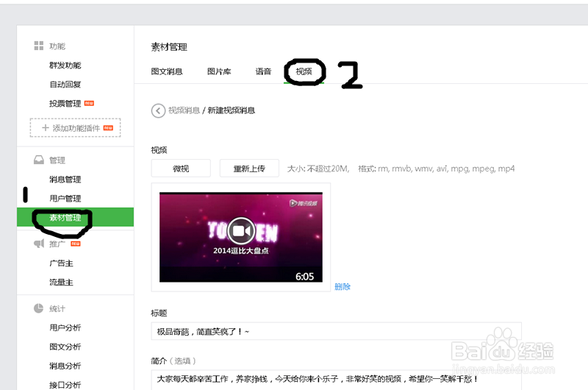
Task: Click the plus icon in 添加功能插件
Action: pyautogui.click(x=46, y=127)
